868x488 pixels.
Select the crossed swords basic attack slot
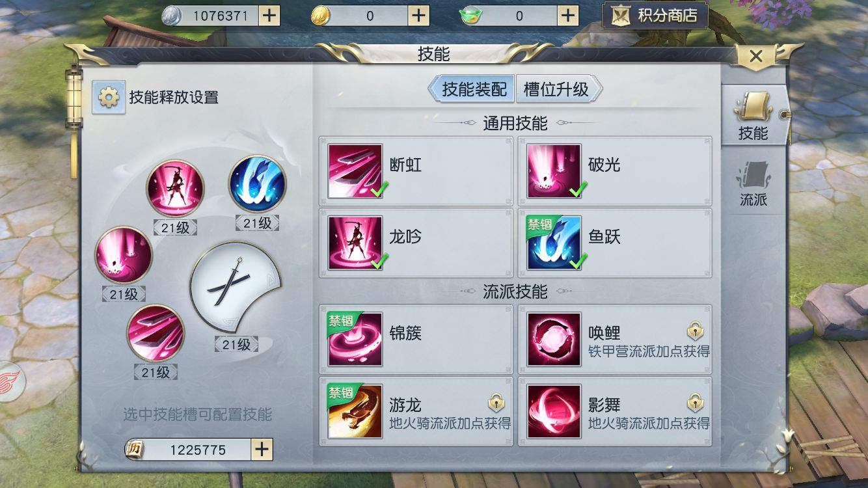pos(236,287)
